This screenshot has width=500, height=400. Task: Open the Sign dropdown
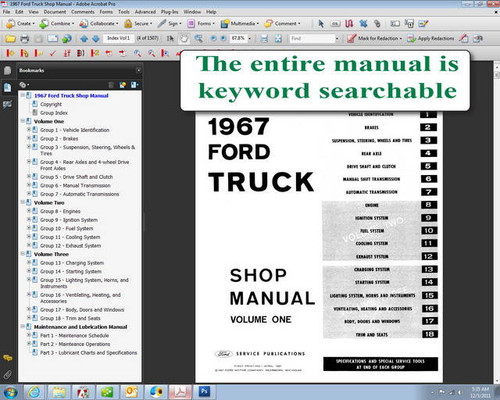(x=170, y=24)
